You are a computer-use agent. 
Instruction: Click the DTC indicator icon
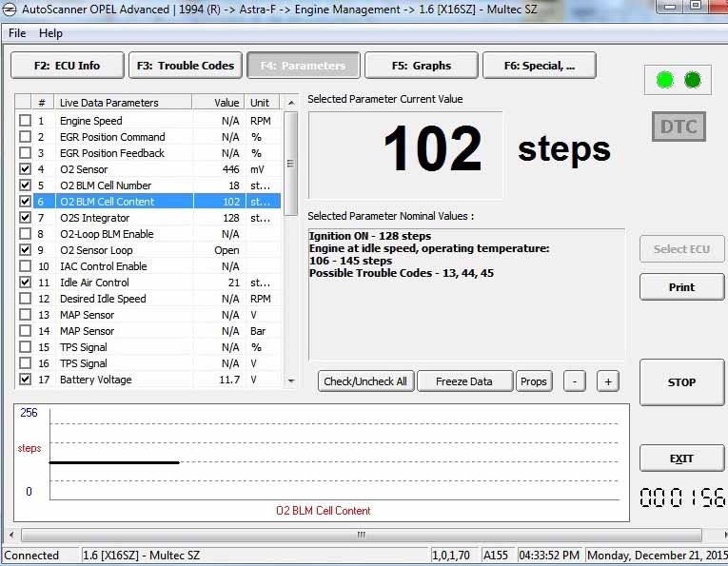pos(679,127)
